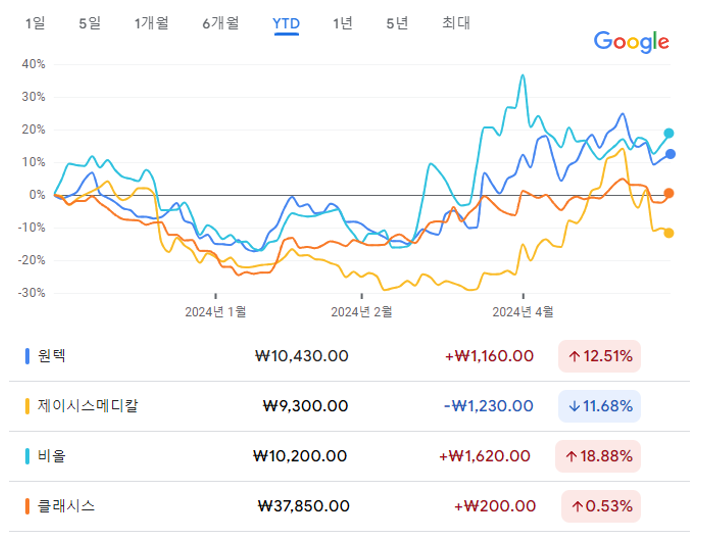Click the +₩1,620.00 change value
Screen dimensions: 714x544
click(x=484, y=456)
